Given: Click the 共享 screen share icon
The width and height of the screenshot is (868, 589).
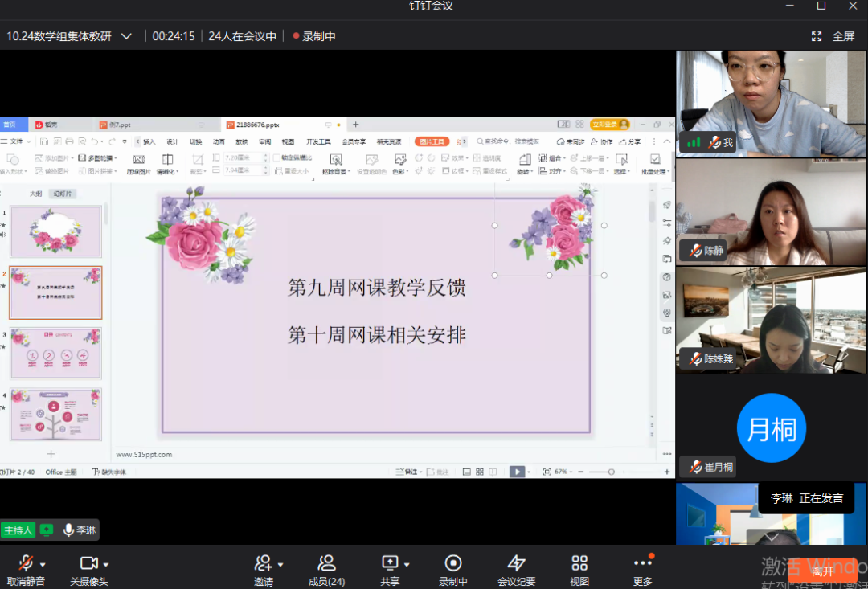Looking at the screenshot, I should [390, 564].
